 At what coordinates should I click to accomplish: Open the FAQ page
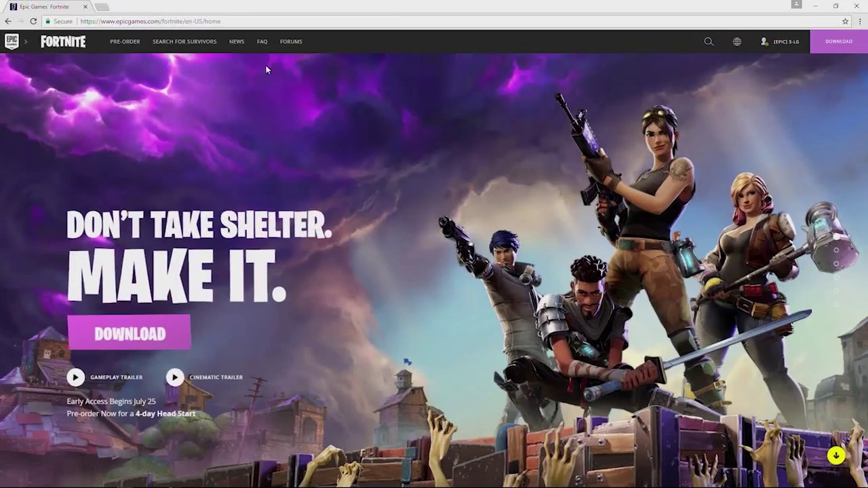tap(262, 41)
